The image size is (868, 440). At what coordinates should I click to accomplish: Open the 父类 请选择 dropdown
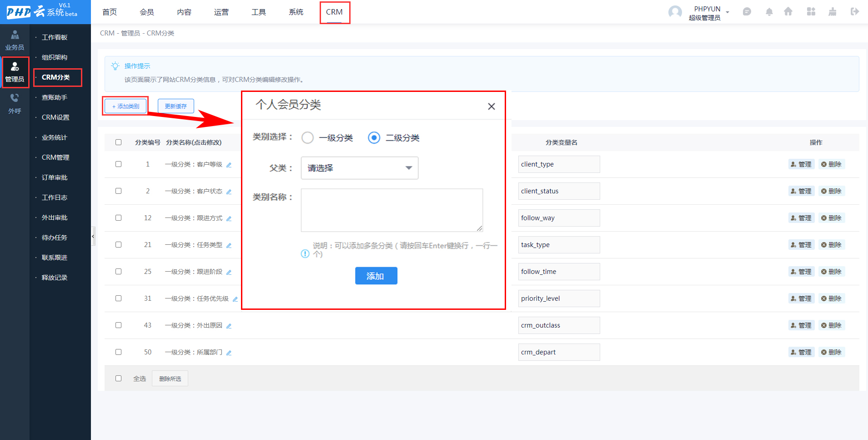click(360, 168)
